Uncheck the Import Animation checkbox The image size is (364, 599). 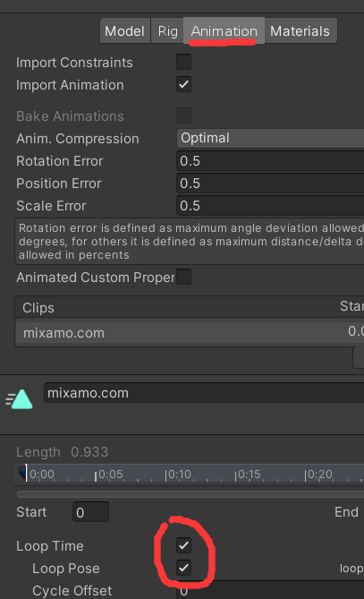(x=183, y=84)
